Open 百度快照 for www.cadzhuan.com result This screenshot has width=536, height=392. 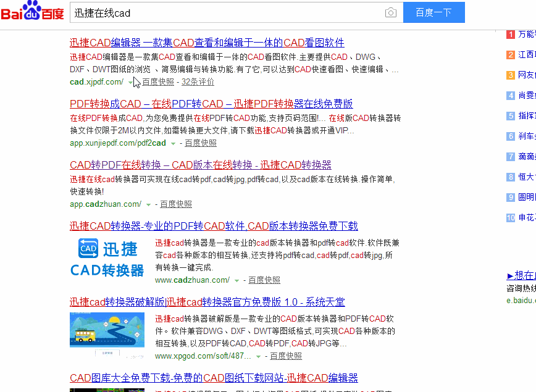(264, 280)
